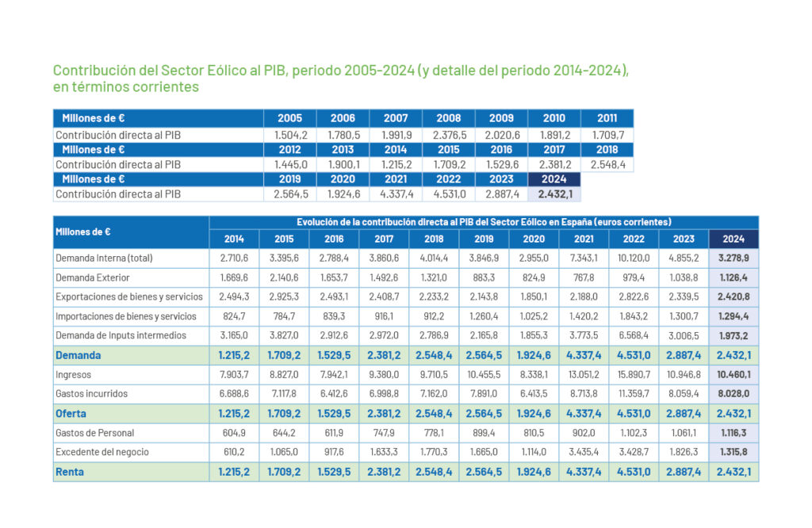Select the 'Gastos de Personal' row label
812x528 pixels.
pyautogui.click(x=94, y=433)
